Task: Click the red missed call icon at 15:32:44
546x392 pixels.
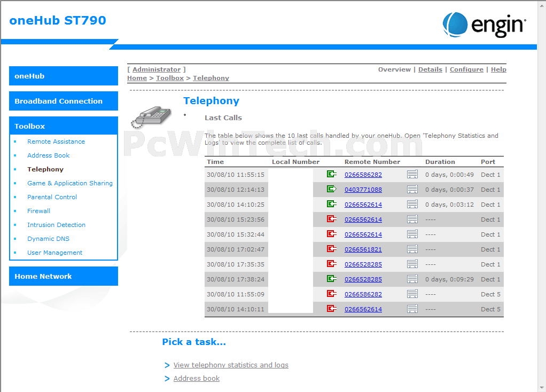Action: pyautogui.click(x=331, y=234)
